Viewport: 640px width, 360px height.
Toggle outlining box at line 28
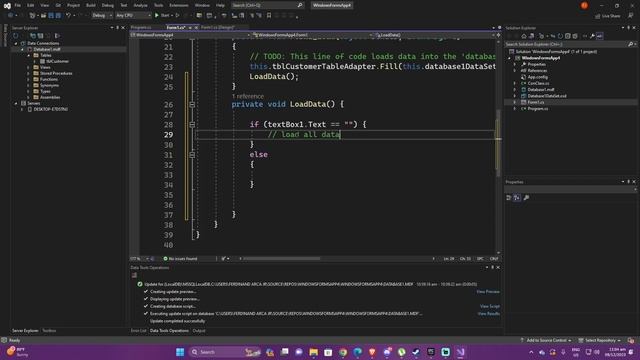point(192,124)
